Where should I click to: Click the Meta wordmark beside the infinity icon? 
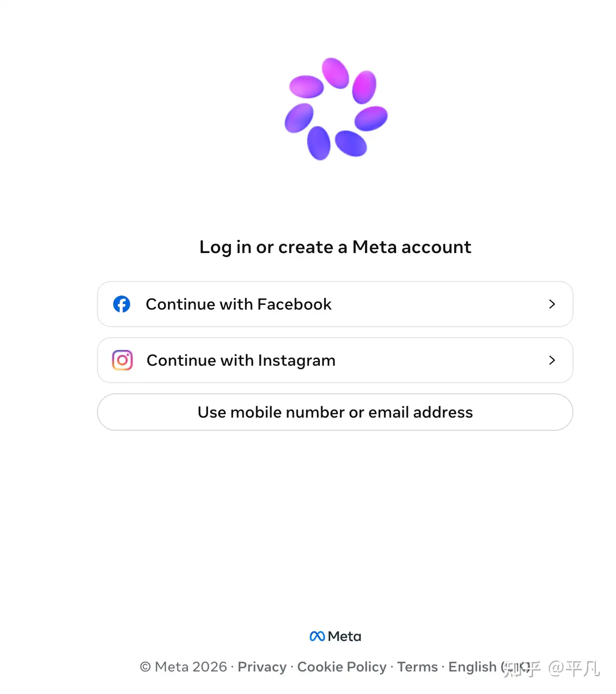click(x=344, y=636)
